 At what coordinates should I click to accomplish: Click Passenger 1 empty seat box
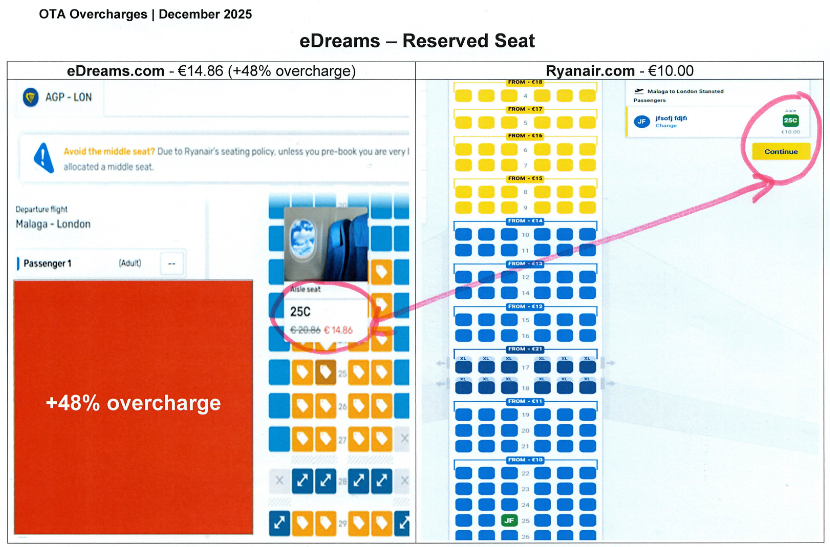pos(171,263)
